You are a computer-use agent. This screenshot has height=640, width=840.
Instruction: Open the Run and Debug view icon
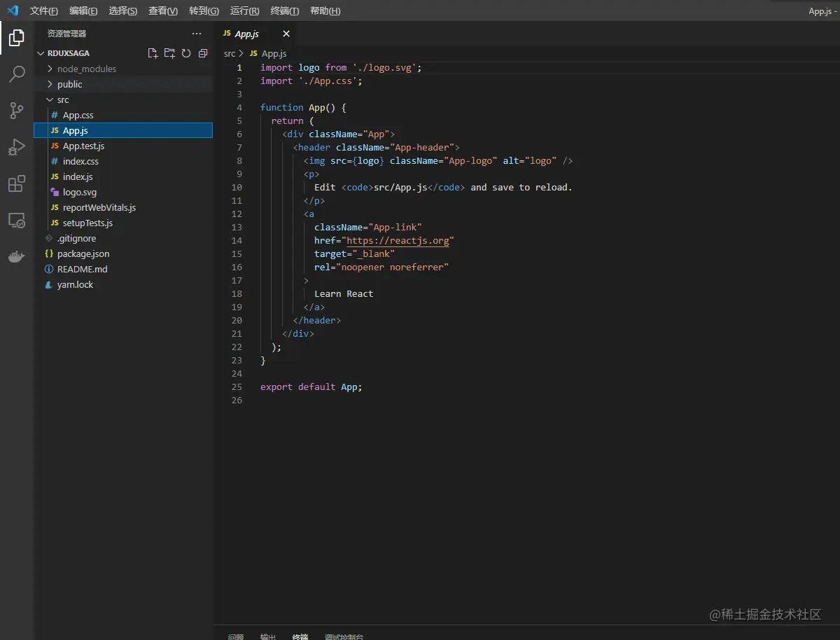coord(17,147)
